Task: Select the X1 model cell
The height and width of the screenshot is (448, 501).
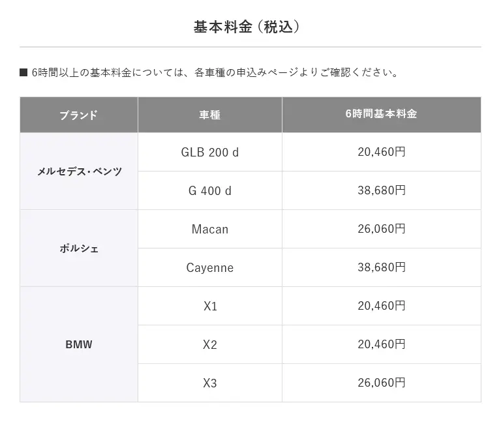Action: [210, 306]
